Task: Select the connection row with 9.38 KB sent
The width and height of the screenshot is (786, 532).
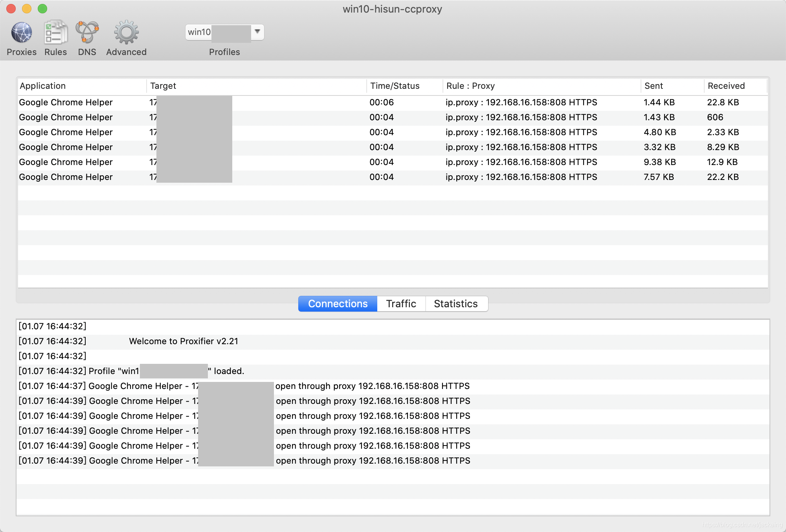Action: click(x=659, y=162)
